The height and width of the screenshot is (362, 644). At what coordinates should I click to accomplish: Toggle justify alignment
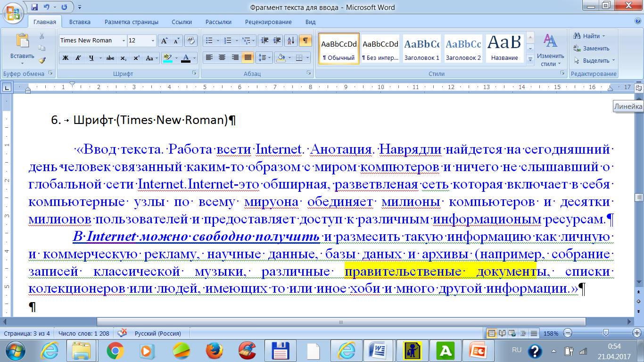(248, 58)
